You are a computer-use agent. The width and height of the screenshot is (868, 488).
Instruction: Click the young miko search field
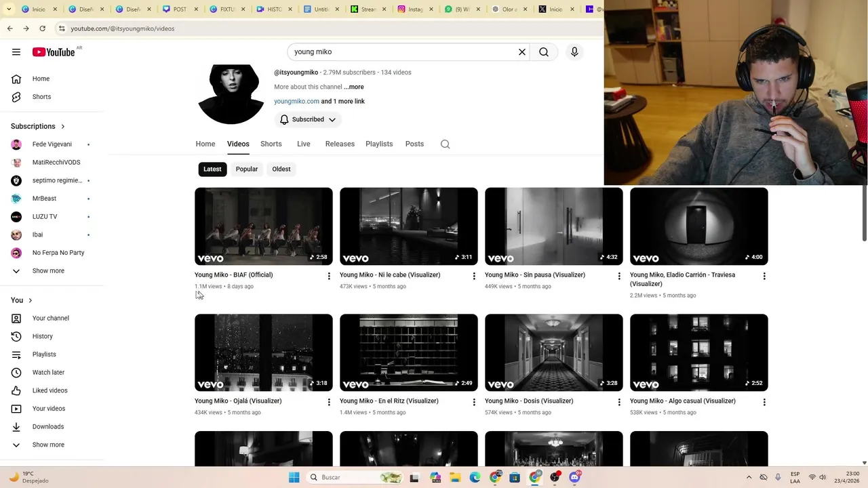(403, 52)
